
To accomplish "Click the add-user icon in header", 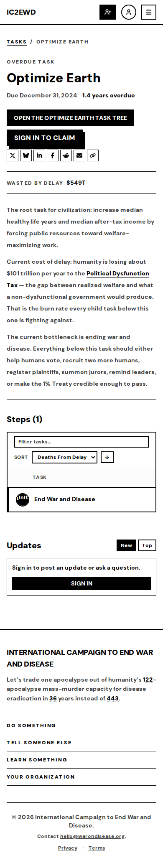I will coord(108,12).
